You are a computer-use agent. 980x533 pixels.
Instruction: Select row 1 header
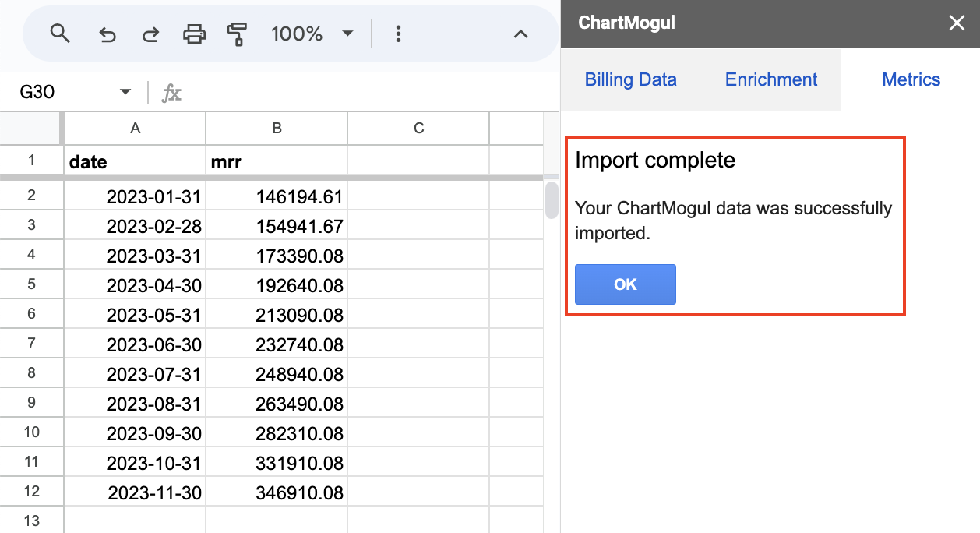[31, 161]
